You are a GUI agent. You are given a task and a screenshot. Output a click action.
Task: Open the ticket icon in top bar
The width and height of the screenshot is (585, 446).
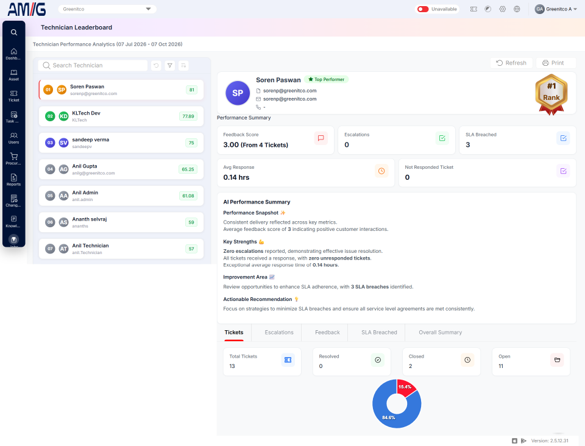(473, 9)
